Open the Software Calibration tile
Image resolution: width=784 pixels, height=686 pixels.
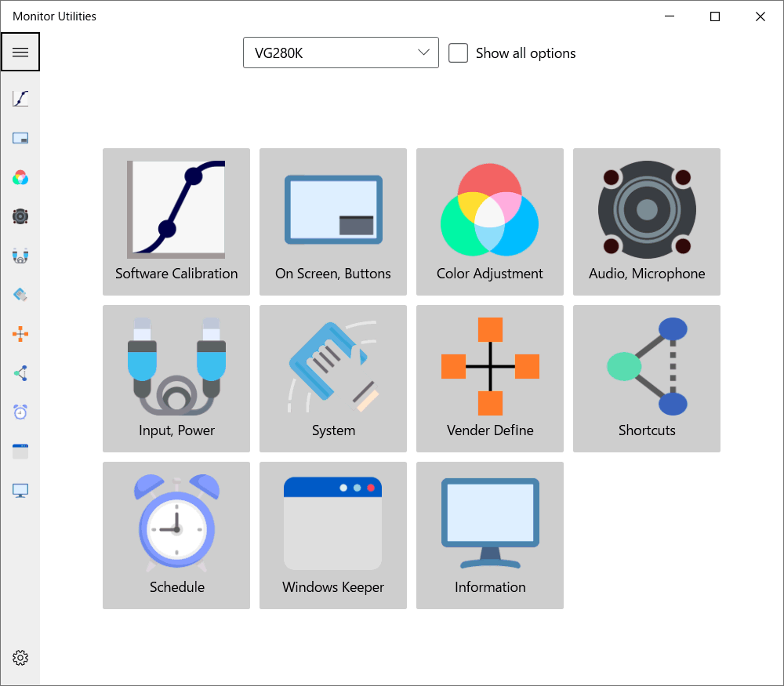click(176, 222)
